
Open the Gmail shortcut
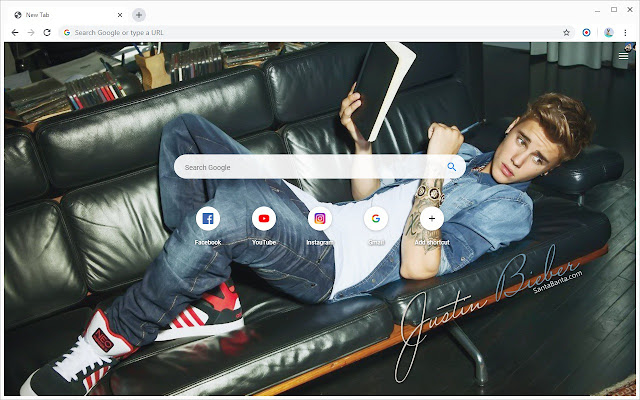tap(376, 219)
